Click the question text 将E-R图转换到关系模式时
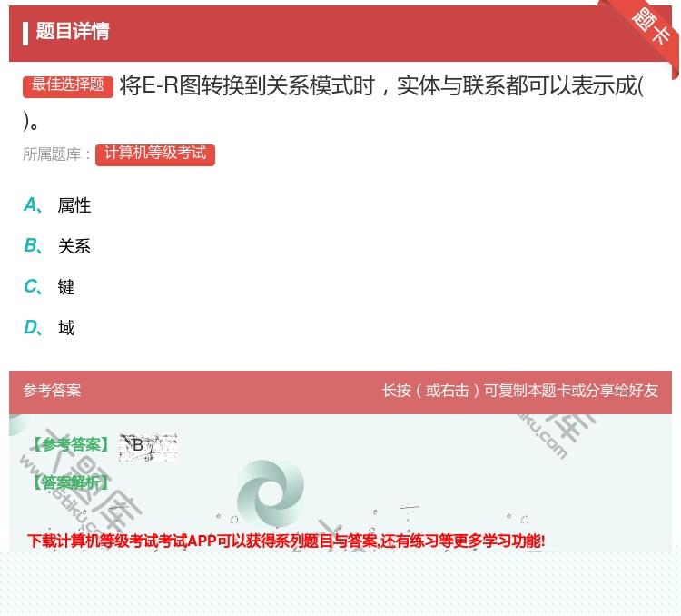Viewport: 681px width, 616px height. click(247, 85)
